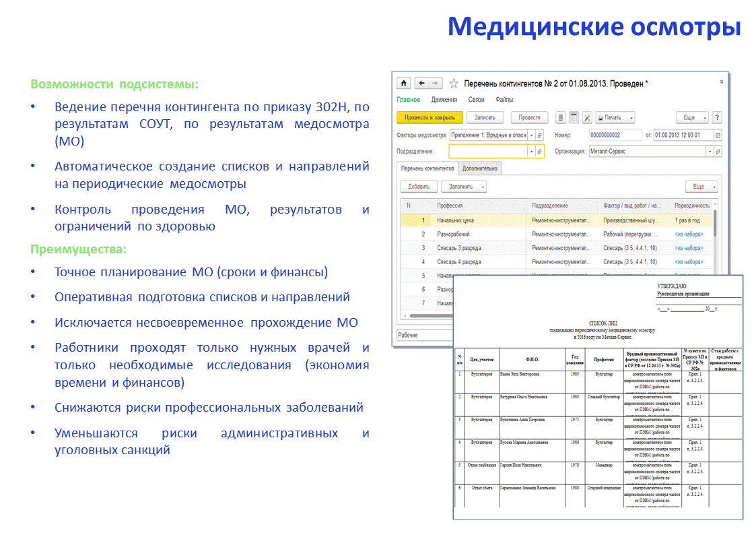Click the 1 раз в год cell in row 1
The image size is (756, 535).
(692, 220)
